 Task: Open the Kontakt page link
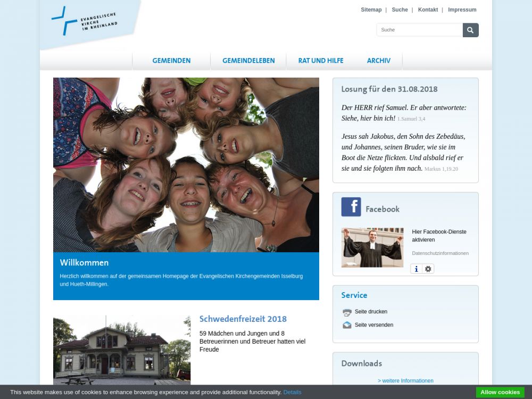point(428,10)
